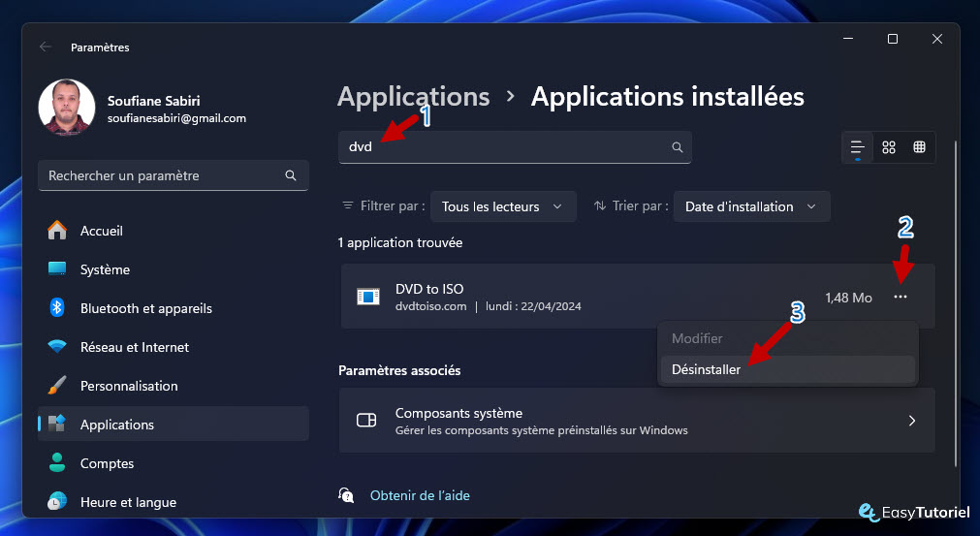This screenshot has height=536, width=980.
Task: Open Heure et langue settings
Action: [174, 502]
